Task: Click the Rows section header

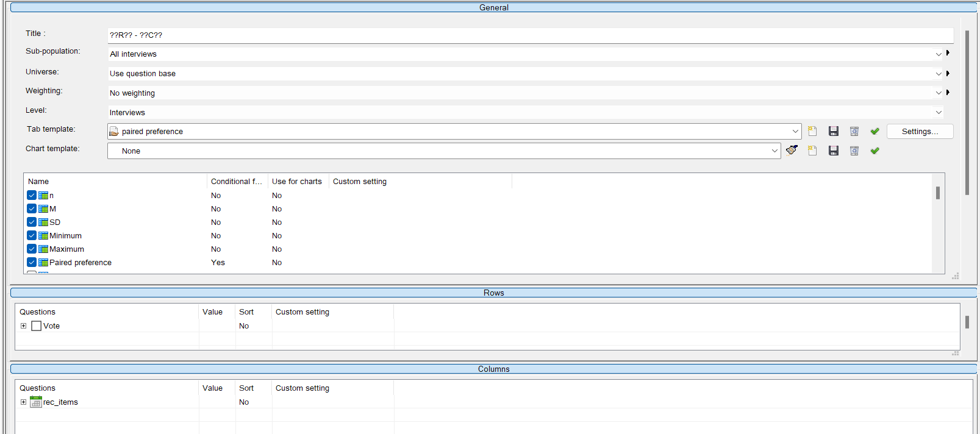Action: 493,293
